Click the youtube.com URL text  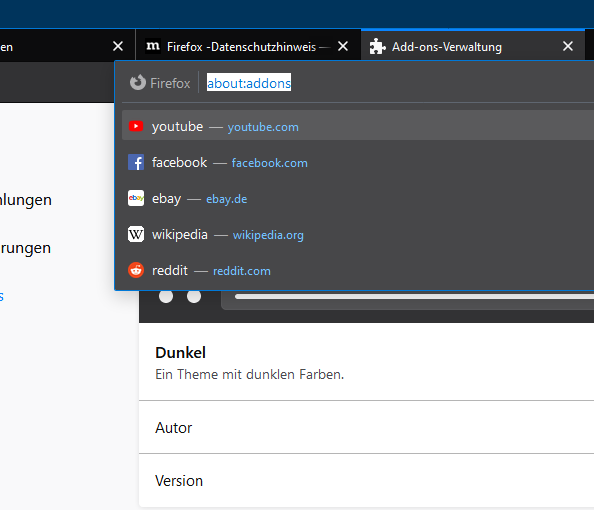coord(263,127)
